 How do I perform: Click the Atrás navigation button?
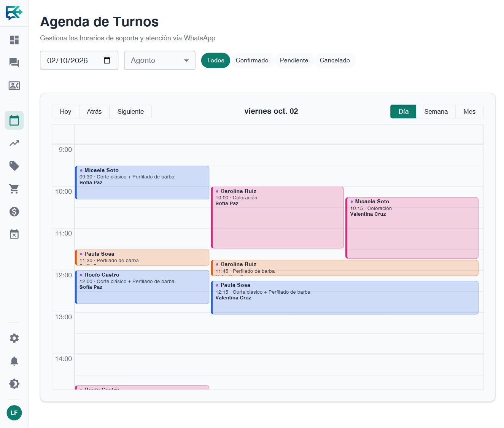[94, 111]
